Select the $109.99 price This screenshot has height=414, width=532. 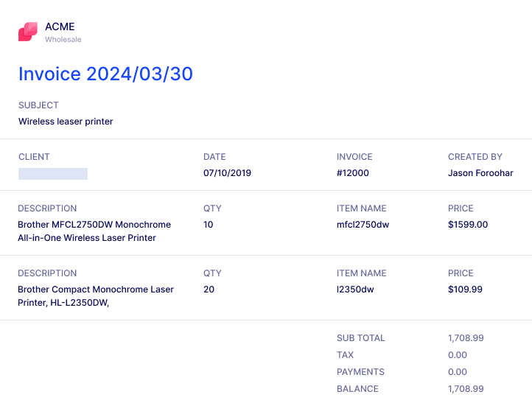point(465,290)
